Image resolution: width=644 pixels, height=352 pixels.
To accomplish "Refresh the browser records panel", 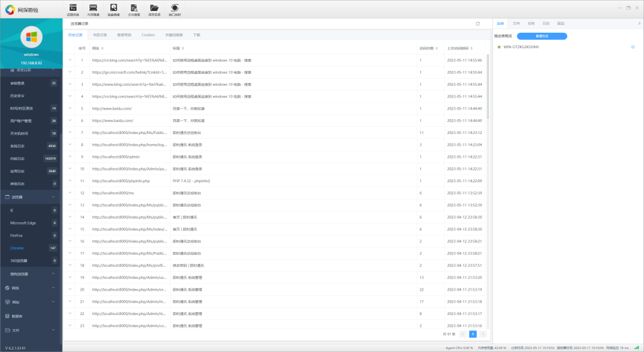I will (x=478, y=24).
